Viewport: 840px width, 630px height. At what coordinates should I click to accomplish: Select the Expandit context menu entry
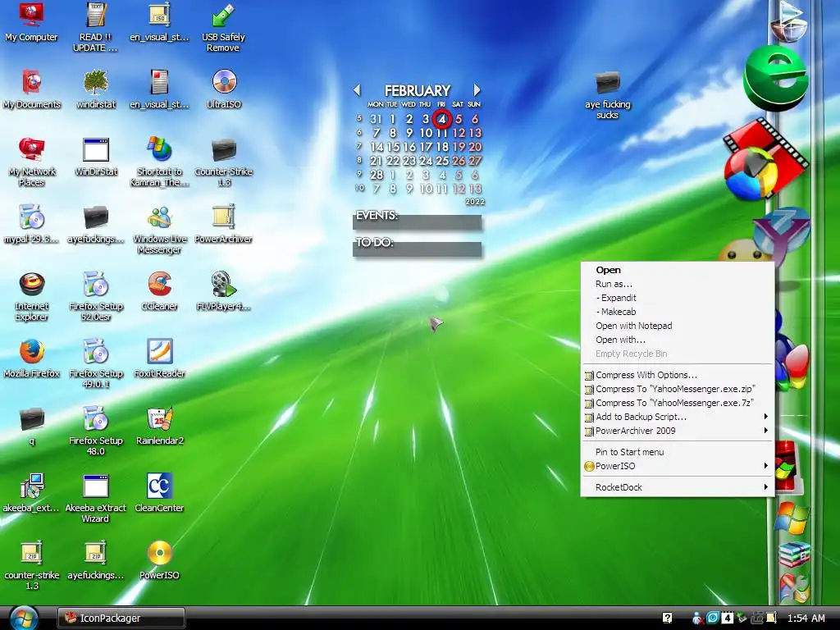pos(616,298)
